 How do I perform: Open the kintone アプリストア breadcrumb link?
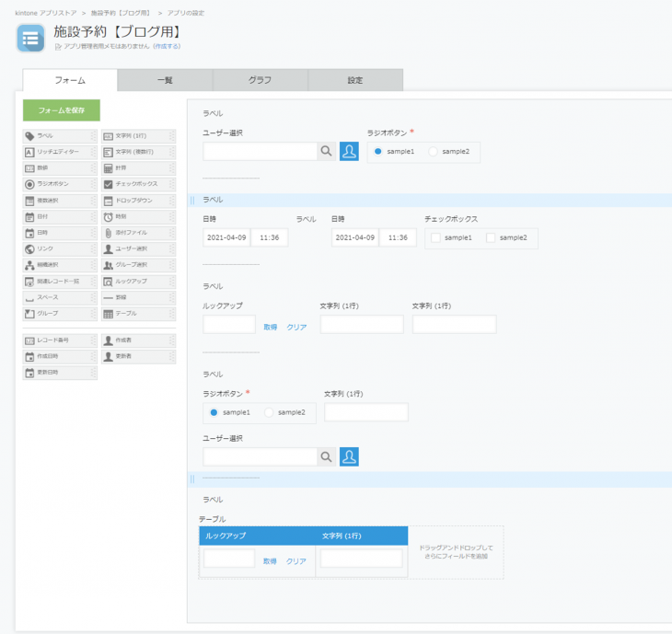pyautogui.click(x=46, y=13)
